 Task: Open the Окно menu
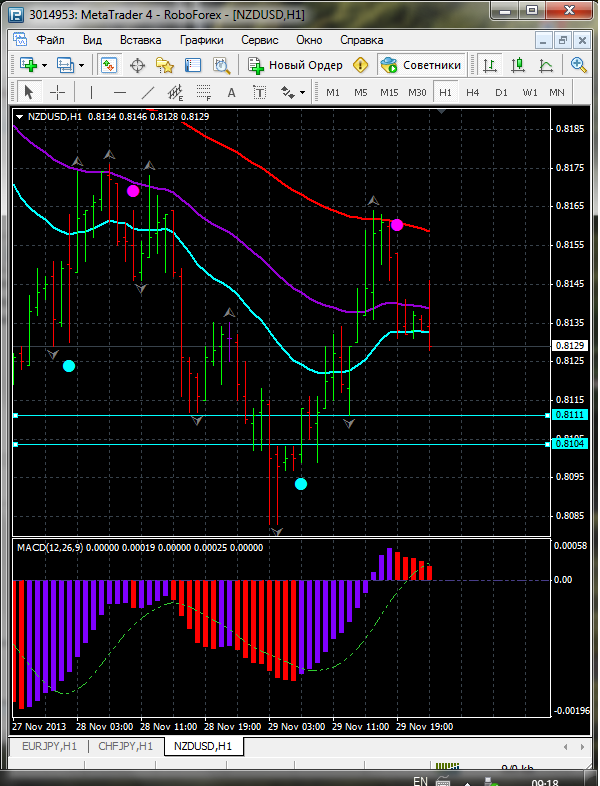[x=309, y=40]
